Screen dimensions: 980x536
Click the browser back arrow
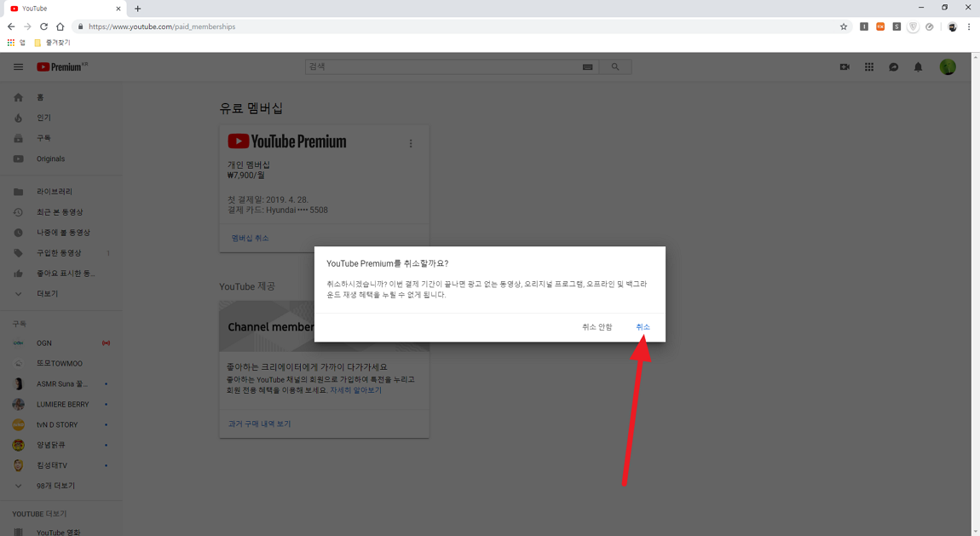[x=10, y=26]
